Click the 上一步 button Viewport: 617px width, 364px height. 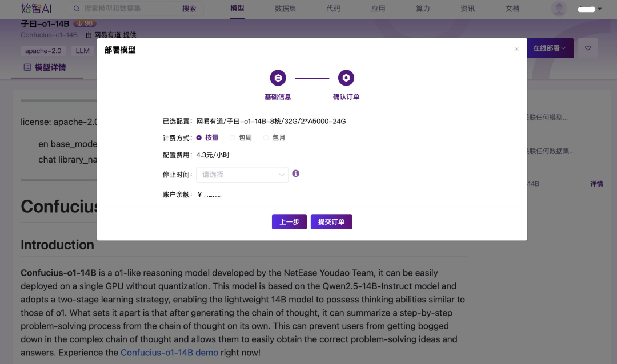coord(289,222)
